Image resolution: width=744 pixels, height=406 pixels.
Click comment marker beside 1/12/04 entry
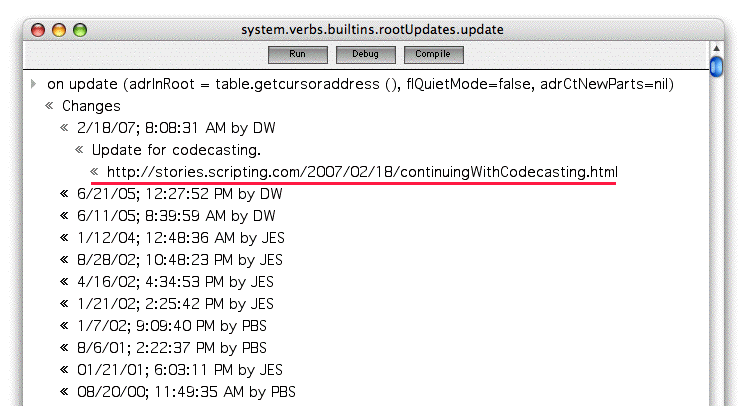pos(64,238)
